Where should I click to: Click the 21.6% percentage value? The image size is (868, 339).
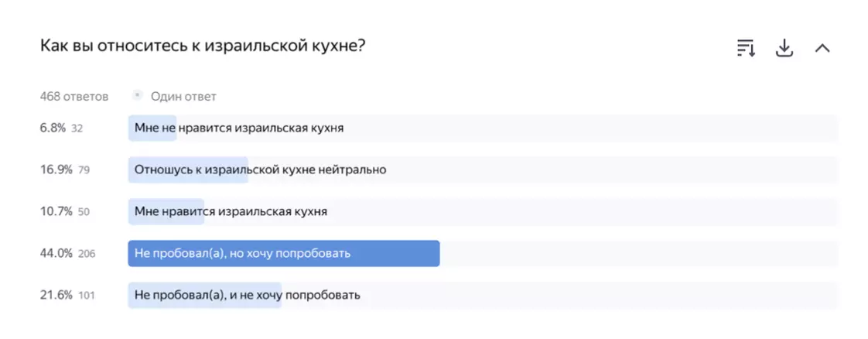(x=56, y=295)
